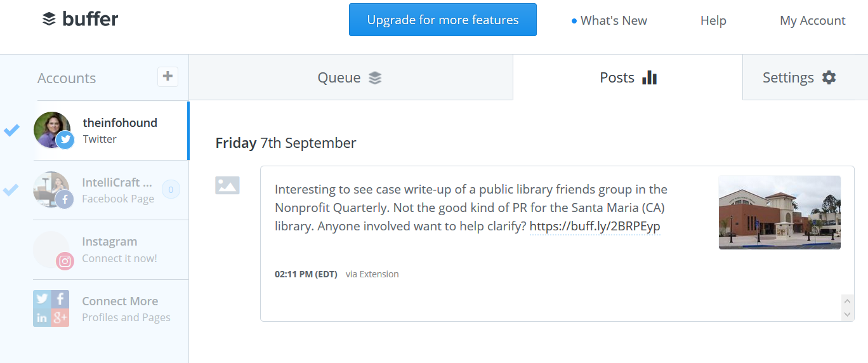868x363 pixels.
Task: Click the library building thumbnail image
Action: (x=780, y=213)
